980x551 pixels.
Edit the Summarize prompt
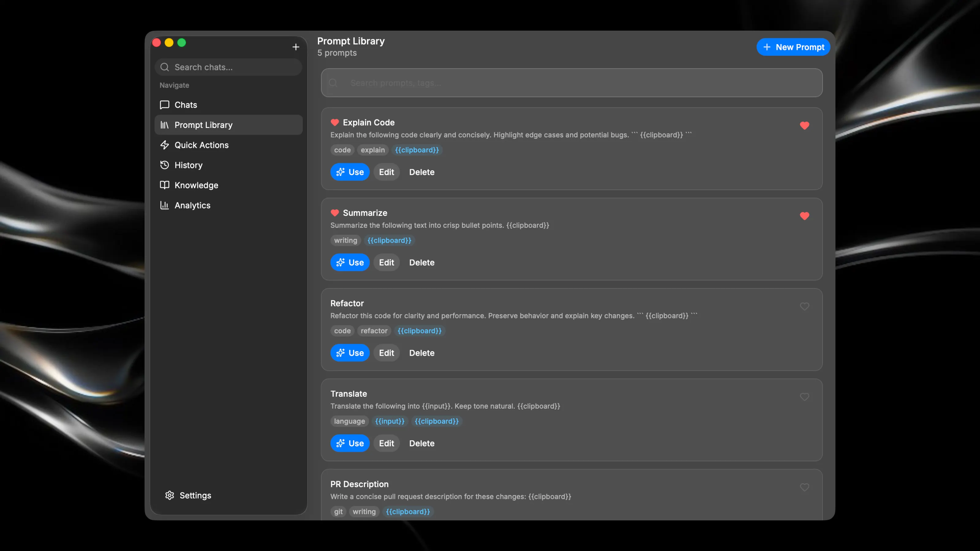point(386,262)
